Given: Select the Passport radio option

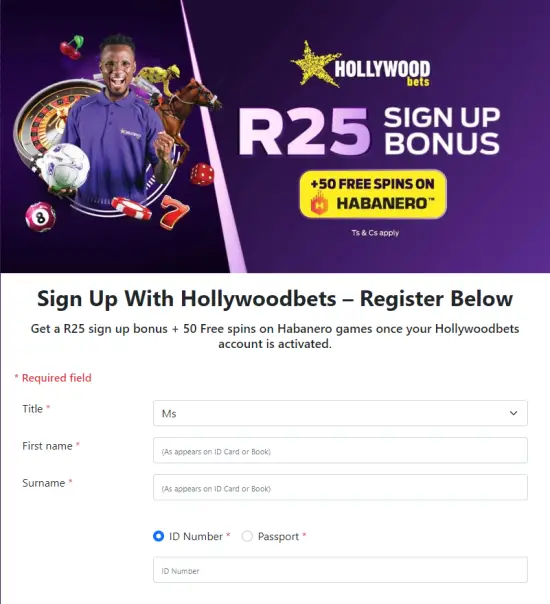Looking at the screenshot, I should [247, 536].
